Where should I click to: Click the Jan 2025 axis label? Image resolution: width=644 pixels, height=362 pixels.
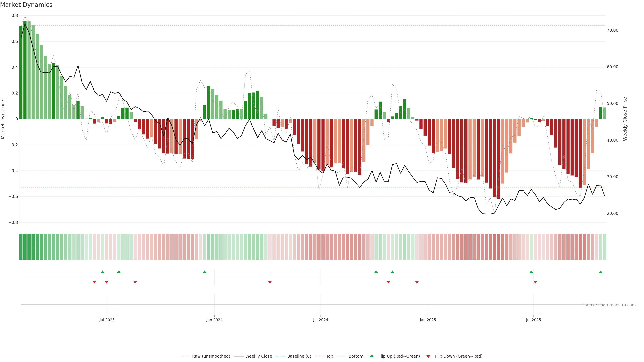point(428,320)
